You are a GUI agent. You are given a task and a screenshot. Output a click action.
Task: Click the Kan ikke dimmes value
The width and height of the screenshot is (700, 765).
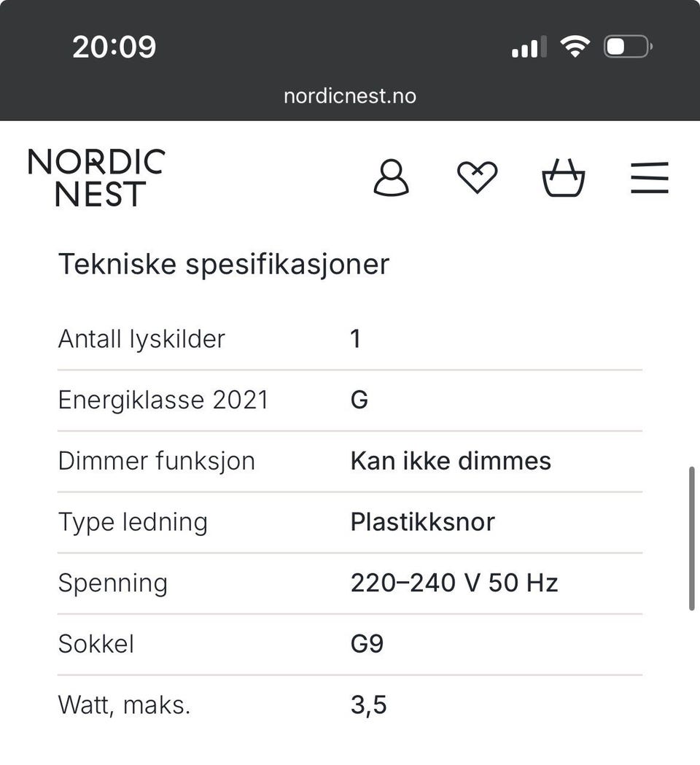451,461
